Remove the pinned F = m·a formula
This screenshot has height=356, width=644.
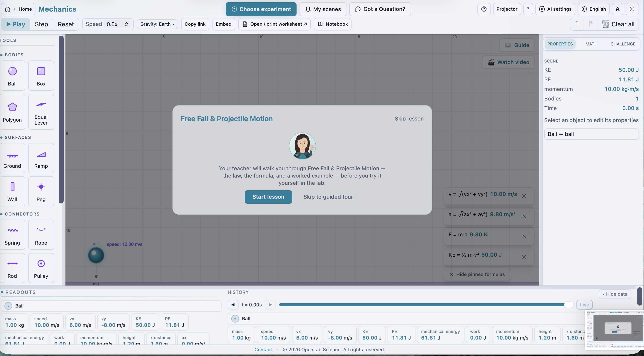point(524,236)
